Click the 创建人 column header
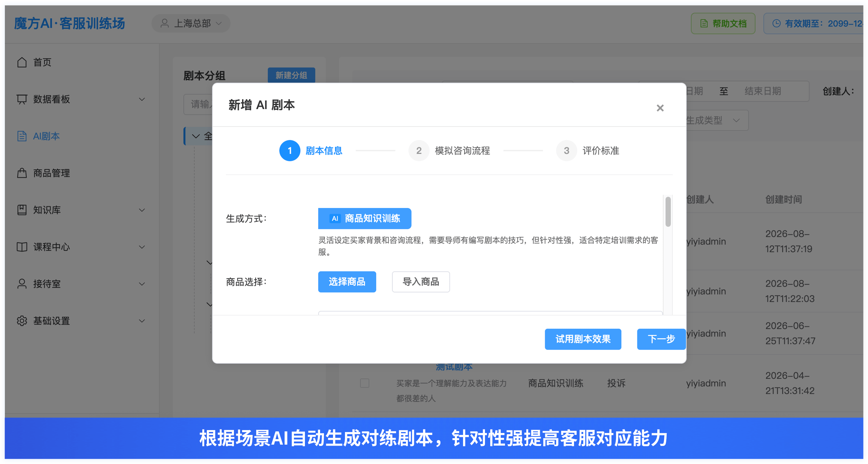The height and width of the screenshot is (464, 868). (700, 200)
